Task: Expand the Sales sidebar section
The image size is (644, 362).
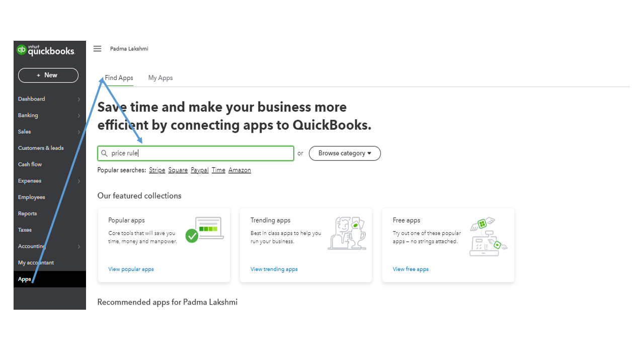Action: 24,131
